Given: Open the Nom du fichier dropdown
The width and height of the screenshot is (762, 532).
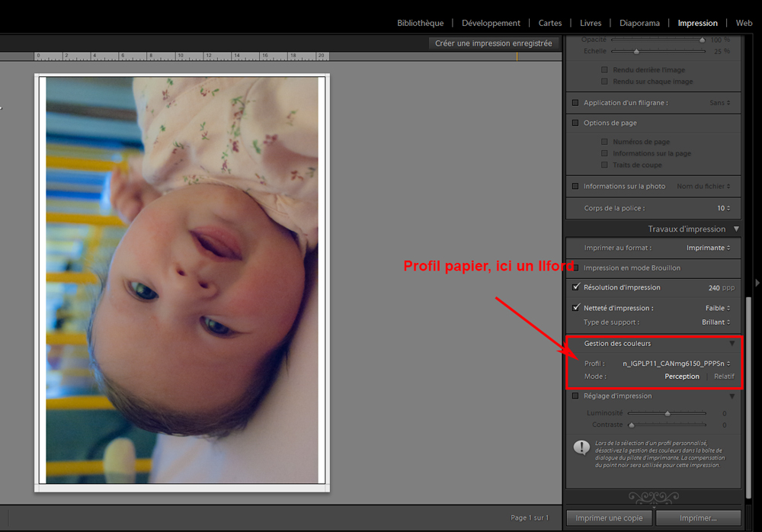Looking at the screenshot, I should (703, 186).
